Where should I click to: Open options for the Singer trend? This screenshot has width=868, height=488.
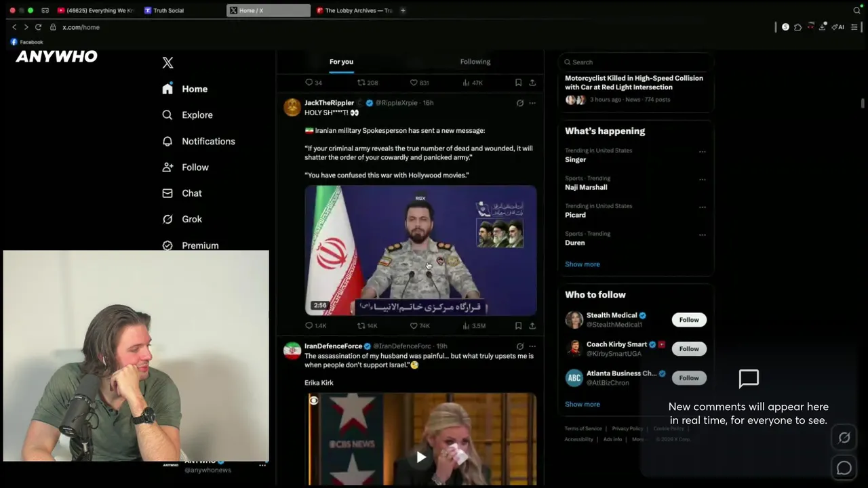tap(702, 152)
